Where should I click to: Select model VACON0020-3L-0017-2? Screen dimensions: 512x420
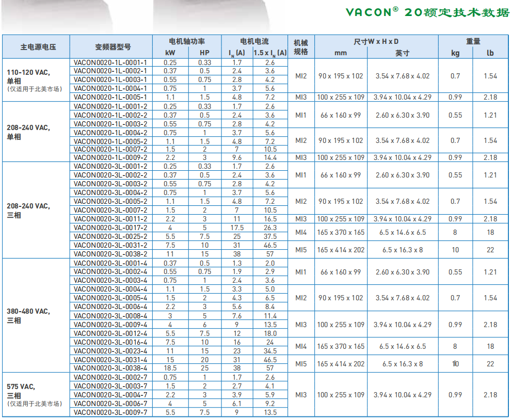tap(110, 228)
